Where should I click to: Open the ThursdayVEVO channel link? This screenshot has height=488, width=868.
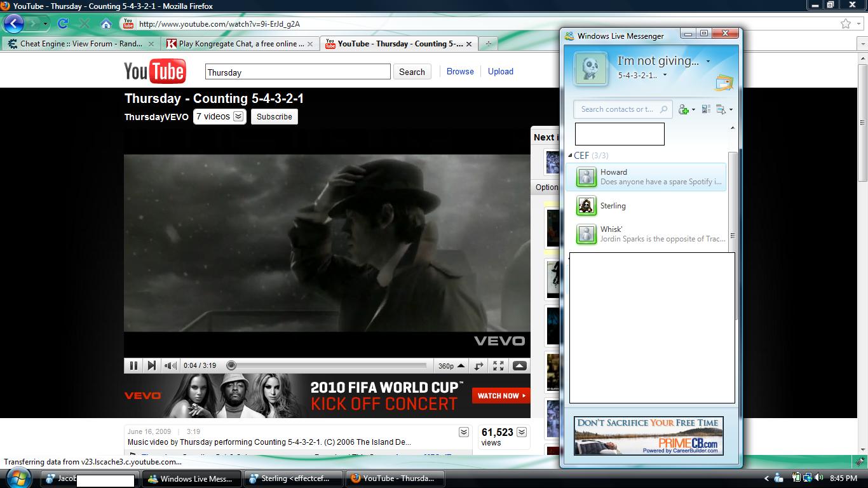[x=156, y=117]
